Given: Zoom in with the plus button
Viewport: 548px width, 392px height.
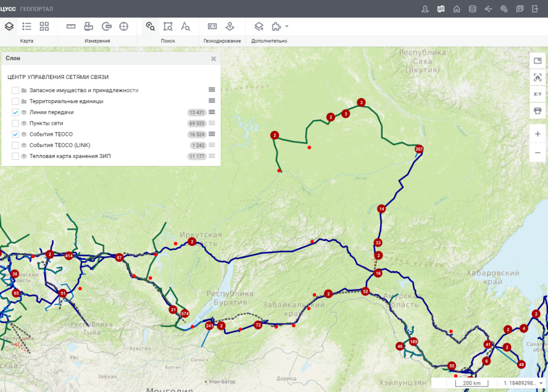Looking at the screenshot, I should point(538,134).
